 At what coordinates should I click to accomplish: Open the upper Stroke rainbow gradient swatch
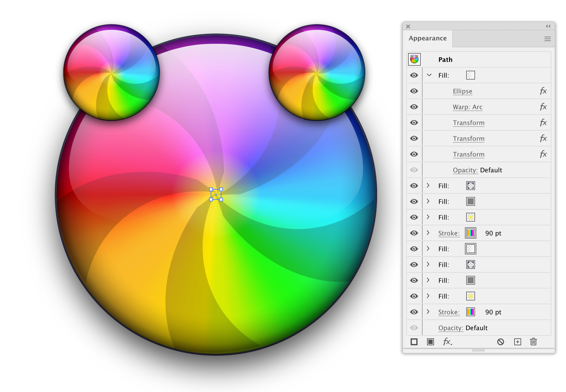pyautogui.click(x=471, y=233)
